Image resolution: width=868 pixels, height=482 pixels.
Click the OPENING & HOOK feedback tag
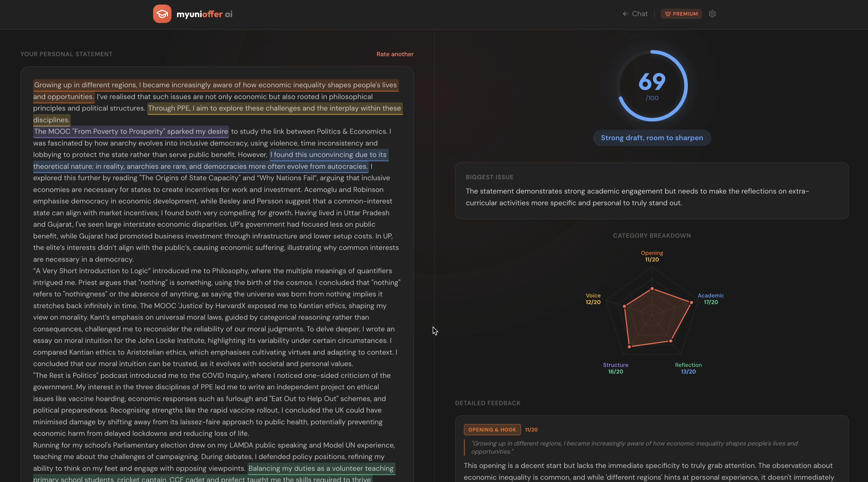pyautogui.click(x=492, y=429)
